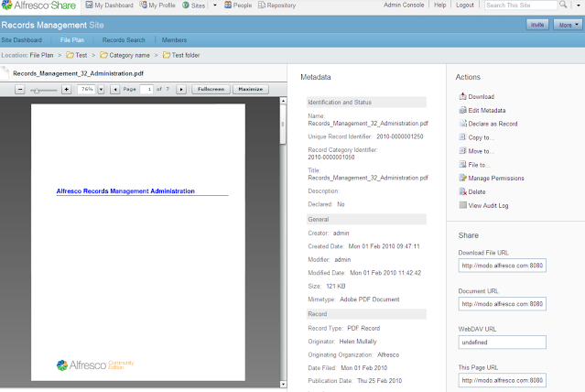Go to next page arrow
The width and height of the screenshot is (585, 392).
pyautogui.click(x=181, y=89)
